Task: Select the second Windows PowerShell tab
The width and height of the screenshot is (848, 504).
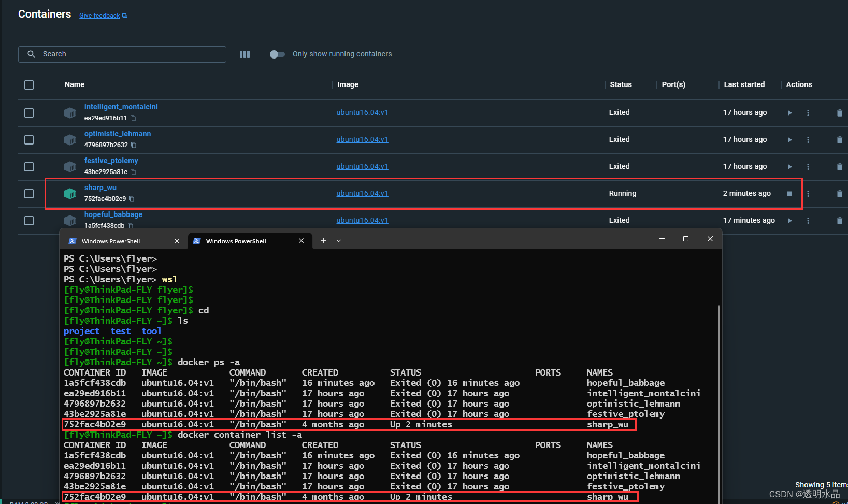Action: click(x=250, y=241)
